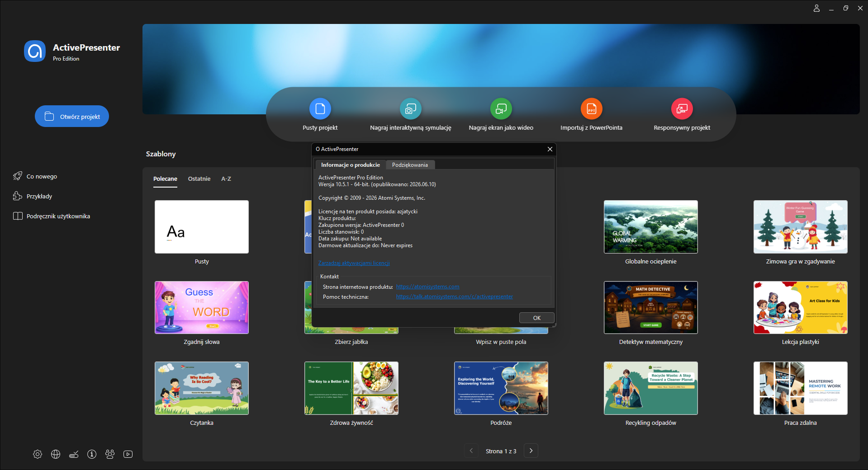Select the Zdrowa żywność template

(x=351, y=388)
